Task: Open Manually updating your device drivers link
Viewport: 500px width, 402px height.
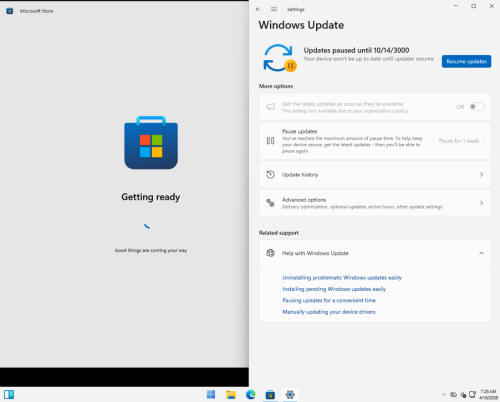Action: coord(329,312)
